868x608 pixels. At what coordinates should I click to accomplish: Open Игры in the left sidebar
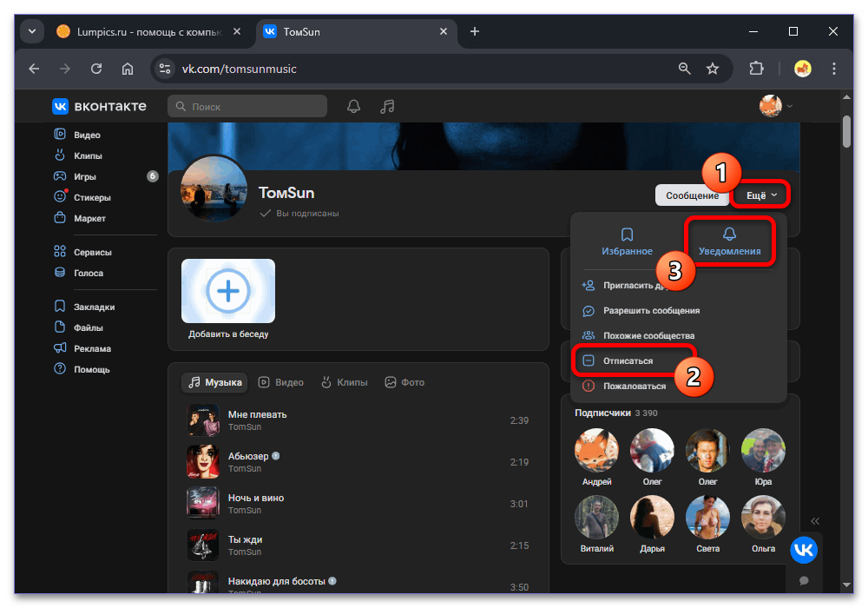76,176
